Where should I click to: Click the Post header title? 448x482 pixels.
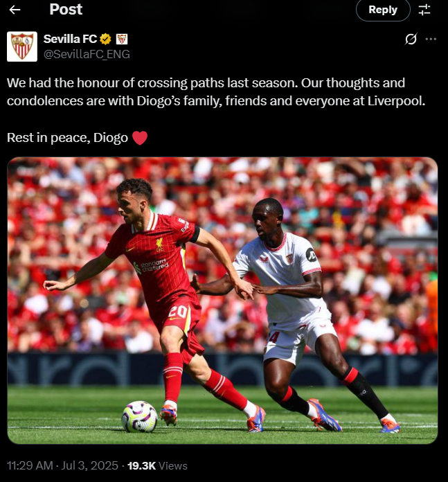(x=66, y=10)
